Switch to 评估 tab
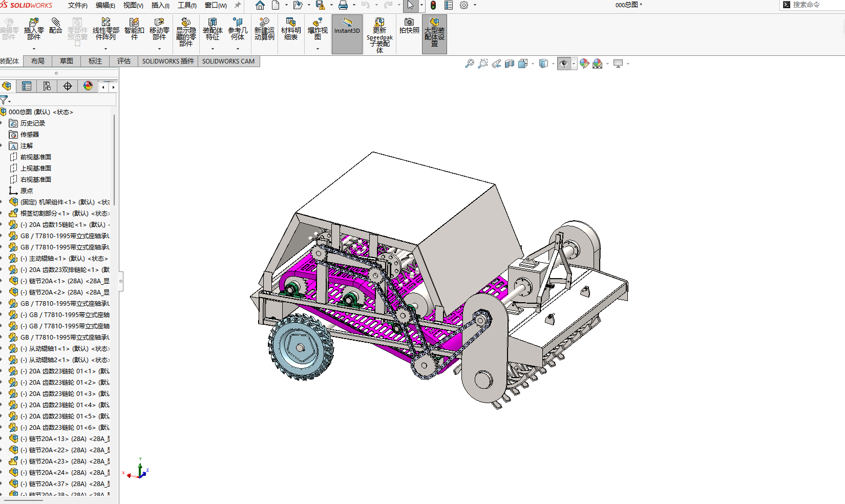845x504 pixels. (x=124, y=61)
